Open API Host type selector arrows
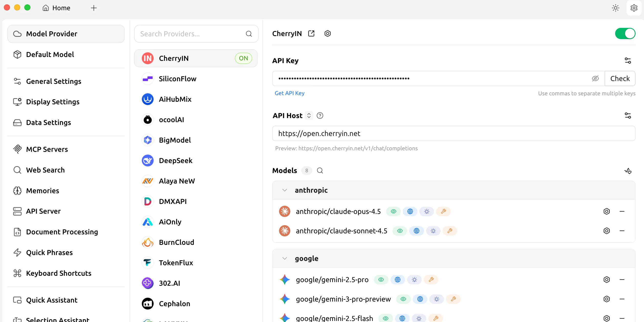Image resolution: width=644 pixels, height=322 pixels. click(x=309, y=116)
